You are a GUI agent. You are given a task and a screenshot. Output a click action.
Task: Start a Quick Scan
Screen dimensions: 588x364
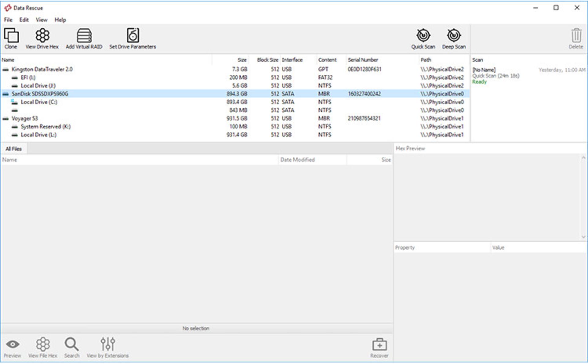[423, 35]
